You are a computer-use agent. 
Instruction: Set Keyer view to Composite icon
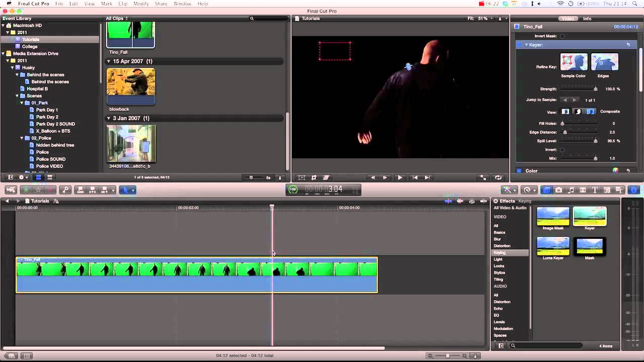(591, 112)
